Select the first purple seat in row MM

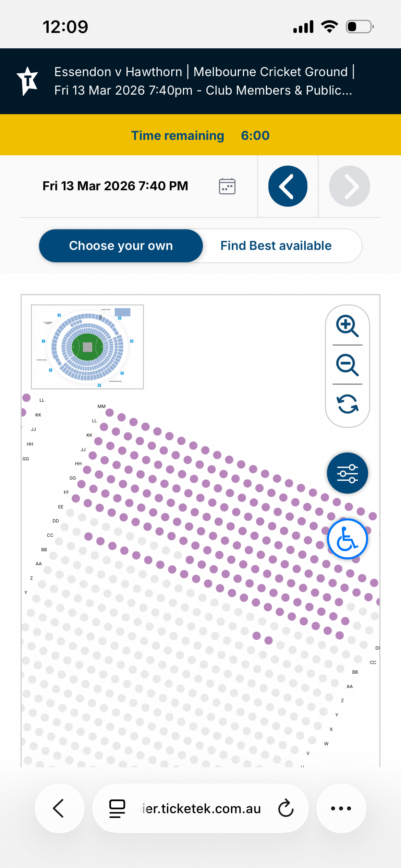pyautogui.click(x=110, y=413)
